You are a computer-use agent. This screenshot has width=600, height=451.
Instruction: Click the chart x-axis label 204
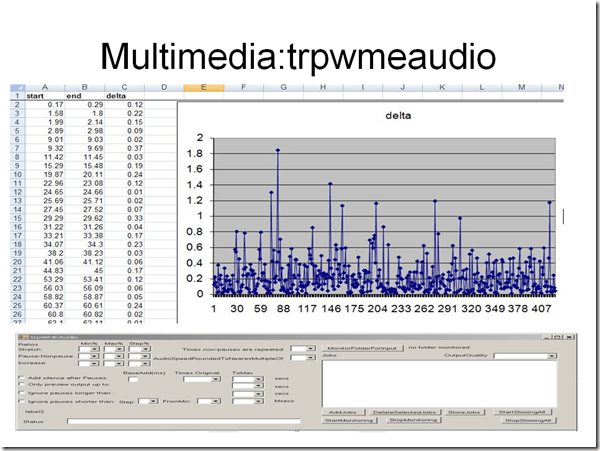pyautogui.click(x=377, y=309)
